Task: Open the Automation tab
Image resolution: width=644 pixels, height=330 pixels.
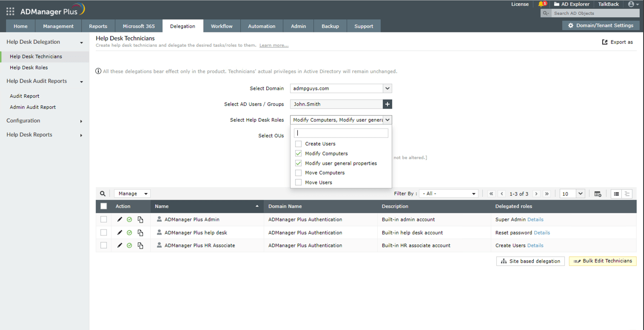Action: (262, 26)
